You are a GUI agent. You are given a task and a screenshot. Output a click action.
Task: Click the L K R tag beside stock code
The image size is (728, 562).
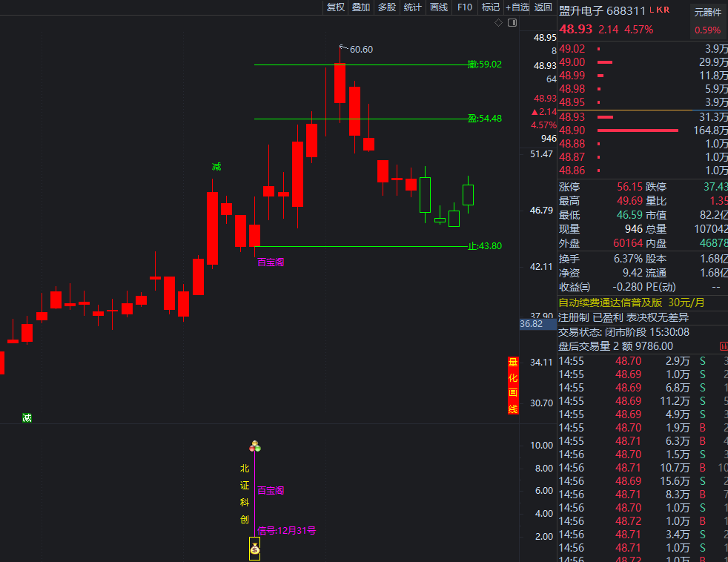(x=659, y=10)
